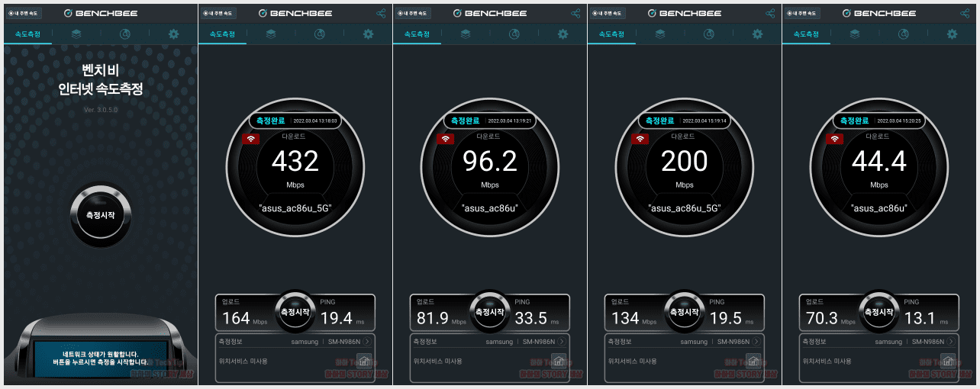Open the gauge statistics icon on 44.4 Mbps screen
The width and height of the screenshot is (980, 389).
click(x=904, y=34)
